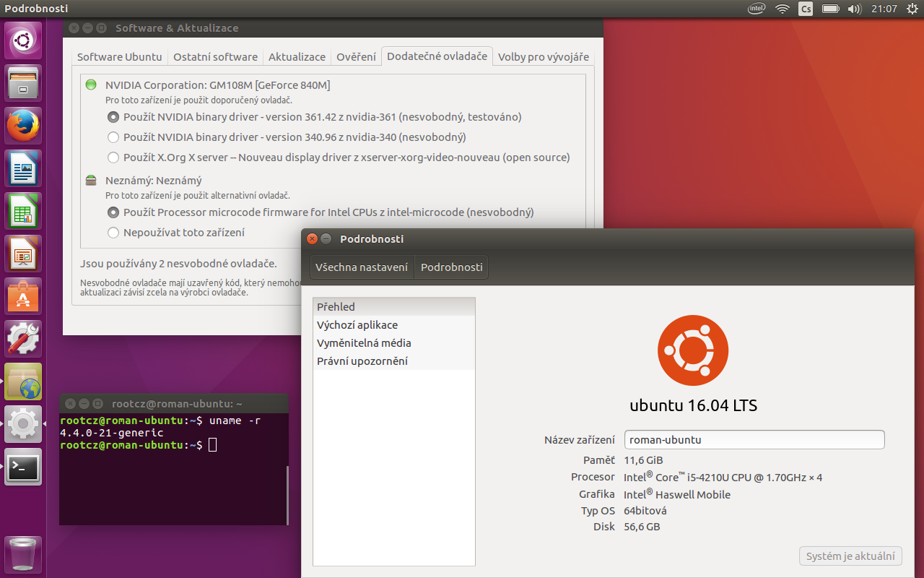The width and height of the screenshot is (924, 578).
Task: Open the Ubuntu Dash search launcher
Action: coord(23,40)
